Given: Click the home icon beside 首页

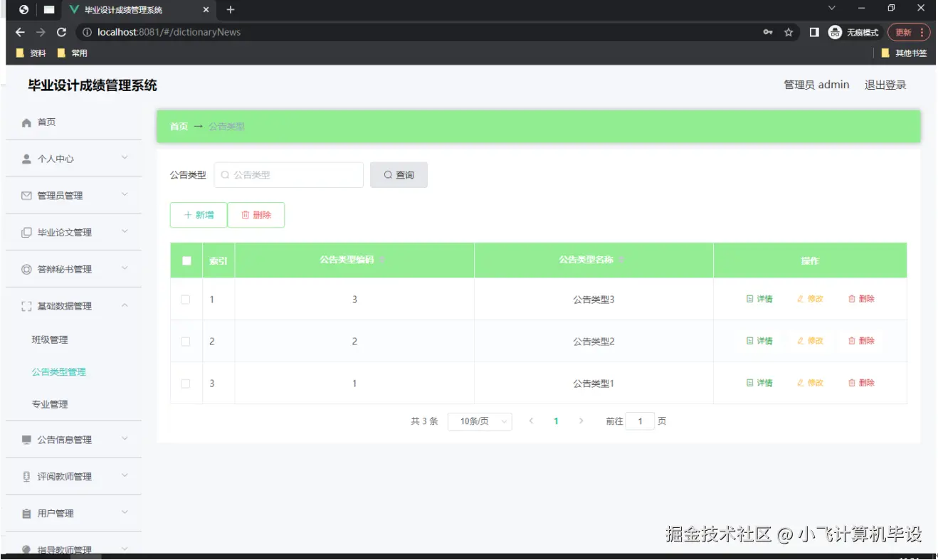Looking at the screenshot, I should 26,122.
